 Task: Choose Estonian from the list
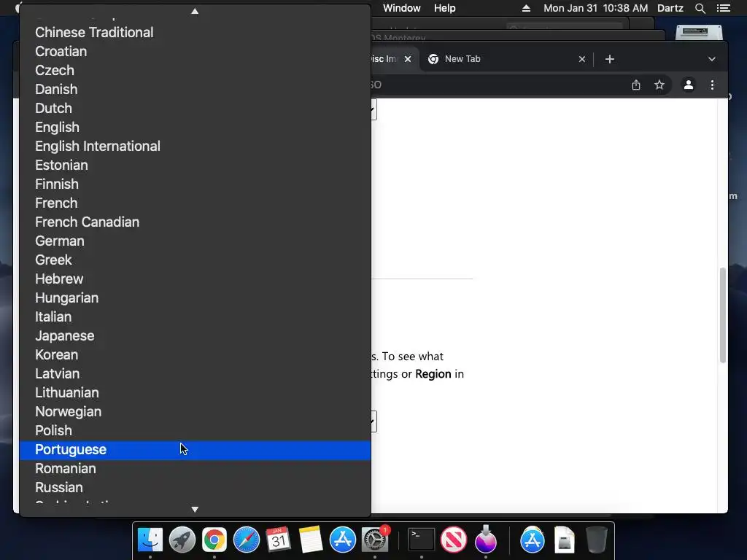click(x=195, y=166)
